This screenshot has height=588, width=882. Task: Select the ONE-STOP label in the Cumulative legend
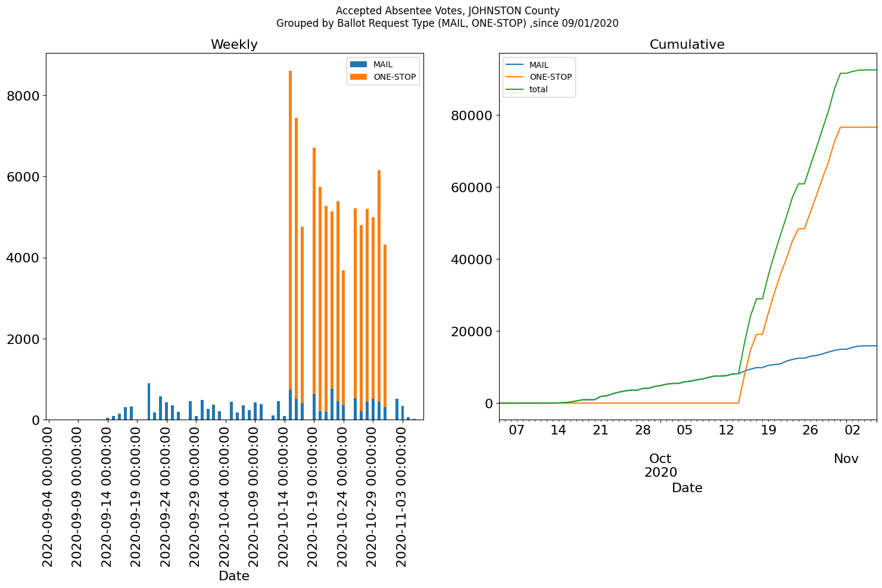pos(550,77)
